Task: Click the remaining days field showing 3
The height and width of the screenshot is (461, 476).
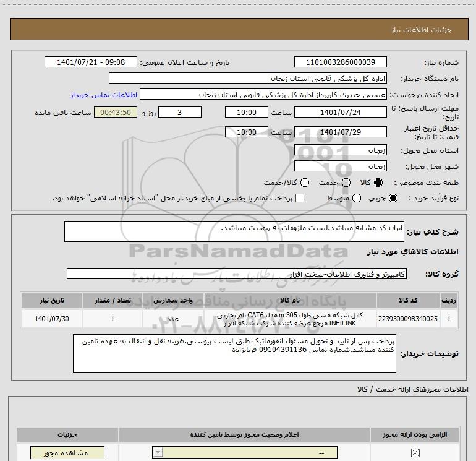Action: tap(180, 112)
